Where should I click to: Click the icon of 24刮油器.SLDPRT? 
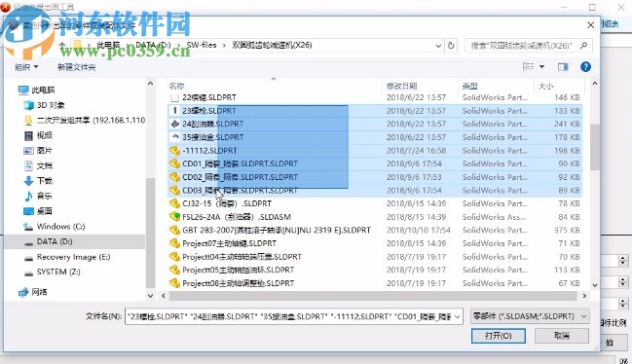tap(175, 124)
